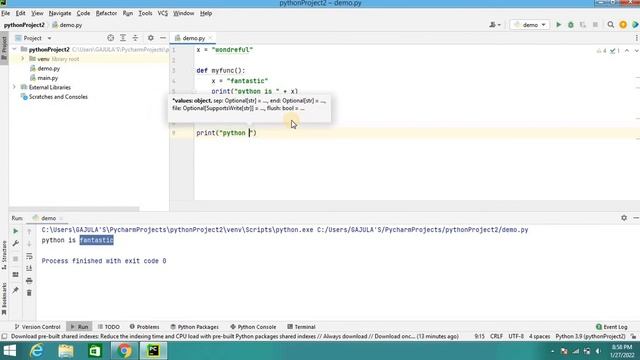Hide the Run panel with the minus icon
This screenshot has width=640, height=360.
click(x=636, y=218)
